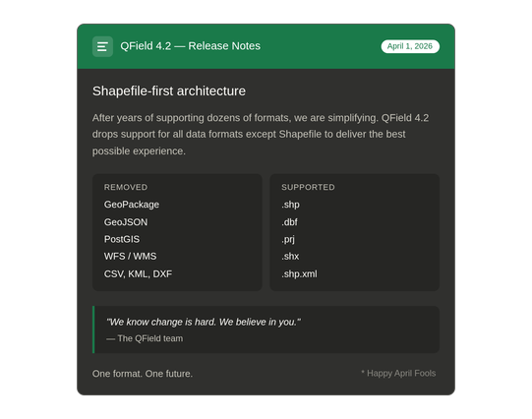Click GeoJSON in the Removed list
Viewport: 532px width, 419px height.
pos(126,222)
